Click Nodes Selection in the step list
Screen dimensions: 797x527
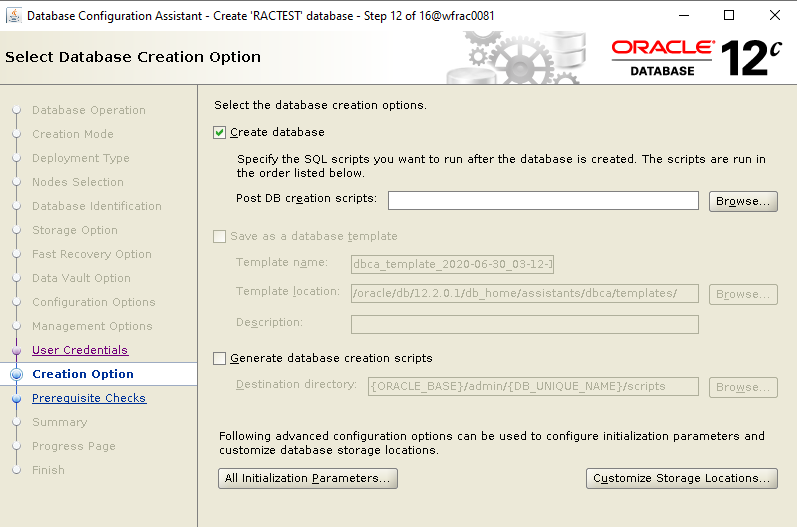pos(78,182)
